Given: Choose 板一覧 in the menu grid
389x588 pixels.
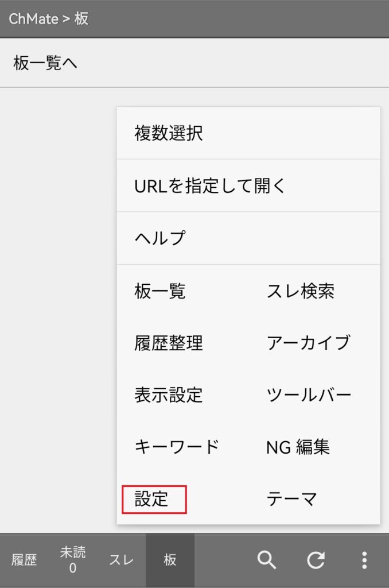Looking at the screenshot, I should [x=160, y=291].
